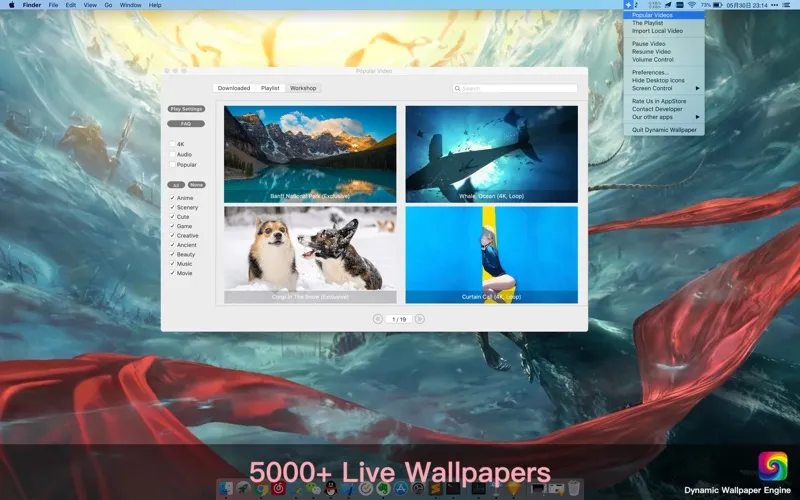Select the Banff National Park wallpaper thumbnail
The height and width of the screenshot is (500, 800).
click(x=310, y=154)
